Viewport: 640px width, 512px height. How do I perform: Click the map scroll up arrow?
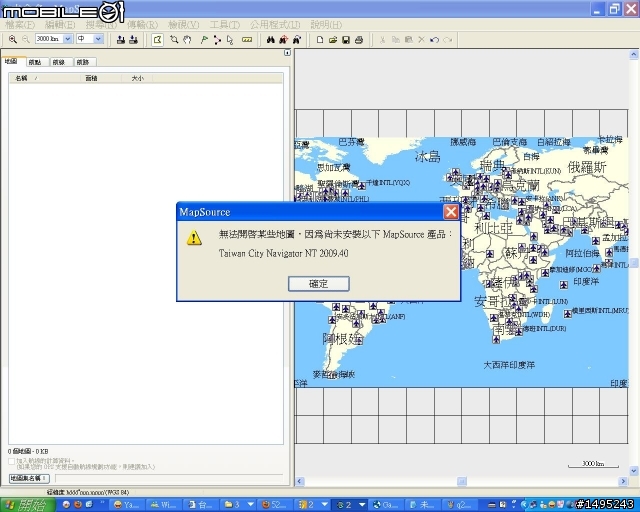[x=634, y=54]
